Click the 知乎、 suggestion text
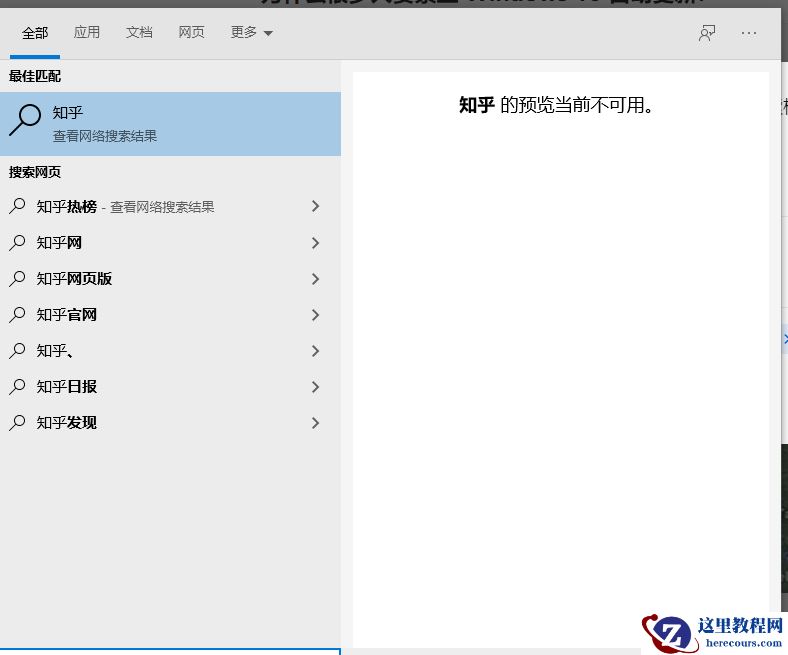Viewport: 788px width, 655px height. [55, 351]
